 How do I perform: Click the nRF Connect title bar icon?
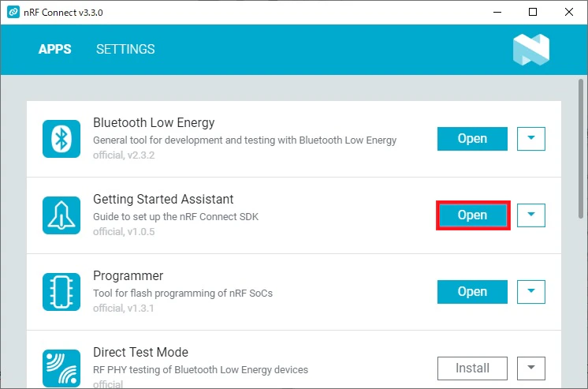tap(13, 12)
